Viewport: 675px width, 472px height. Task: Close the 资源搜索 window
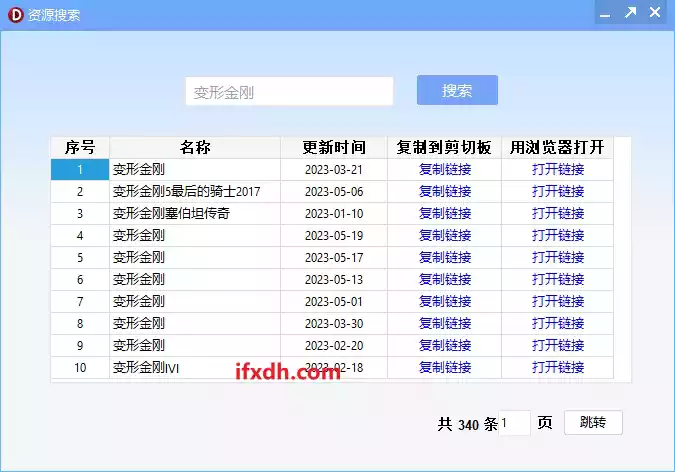pyautogui.click(x=655, y=12)
